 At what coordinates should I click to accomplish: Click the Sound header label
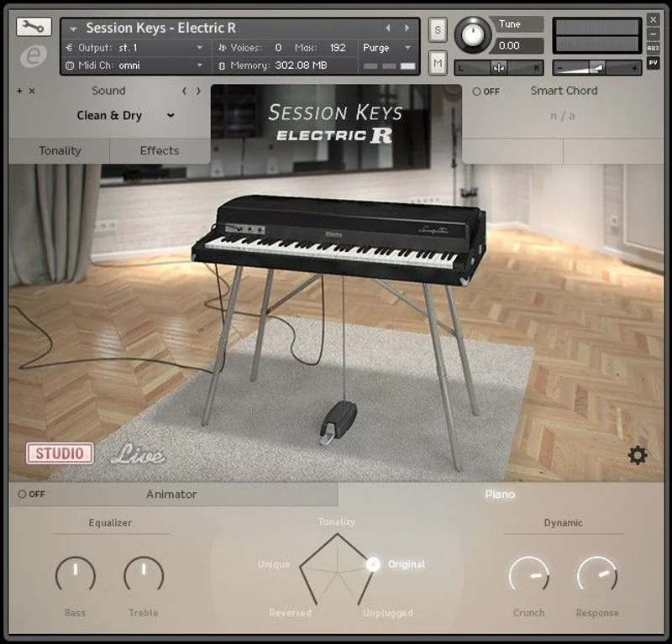tap(108, 91)
